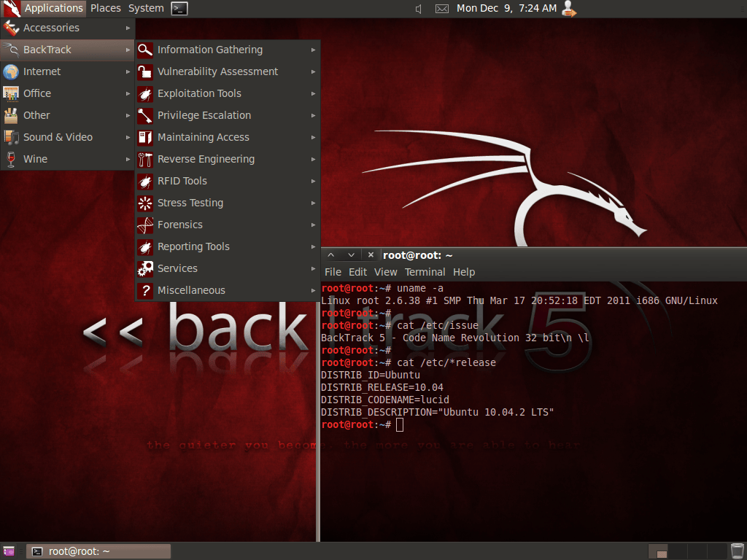Click the Maintaining Access icon
The image size is (747, 560).
point(145,137)
